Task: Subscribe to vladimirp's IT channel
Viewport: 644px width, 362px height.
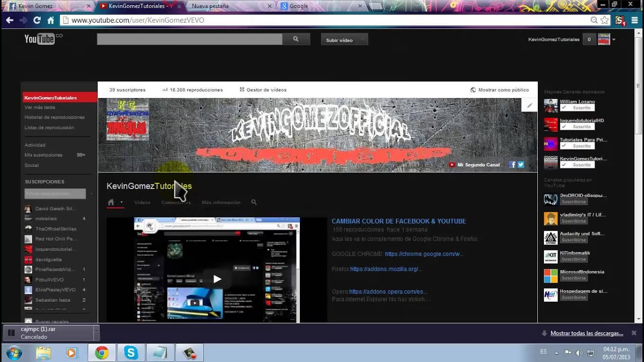Action: (x=574, y=221)
